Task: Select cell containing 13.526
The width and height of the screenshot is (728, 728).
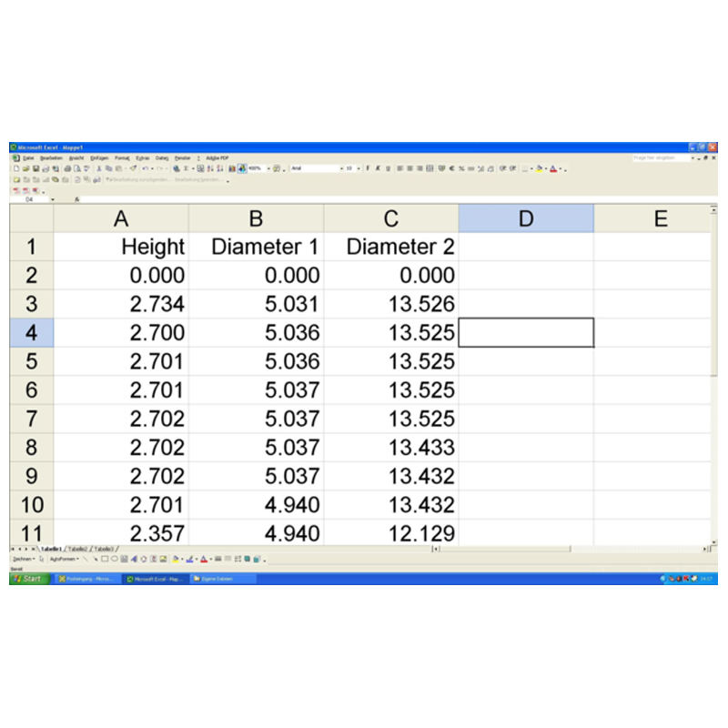Action: tap(391, 304)
